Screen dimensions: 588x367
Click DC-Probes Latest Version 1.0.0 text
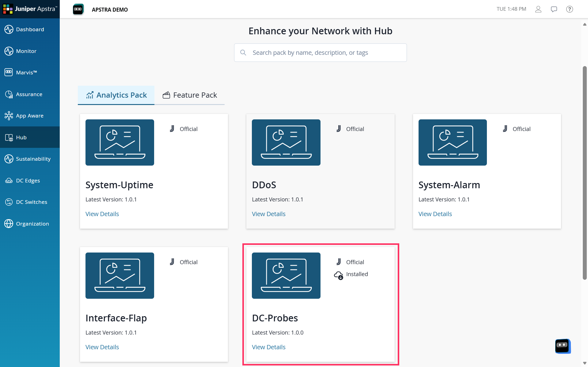coord(278,332)
